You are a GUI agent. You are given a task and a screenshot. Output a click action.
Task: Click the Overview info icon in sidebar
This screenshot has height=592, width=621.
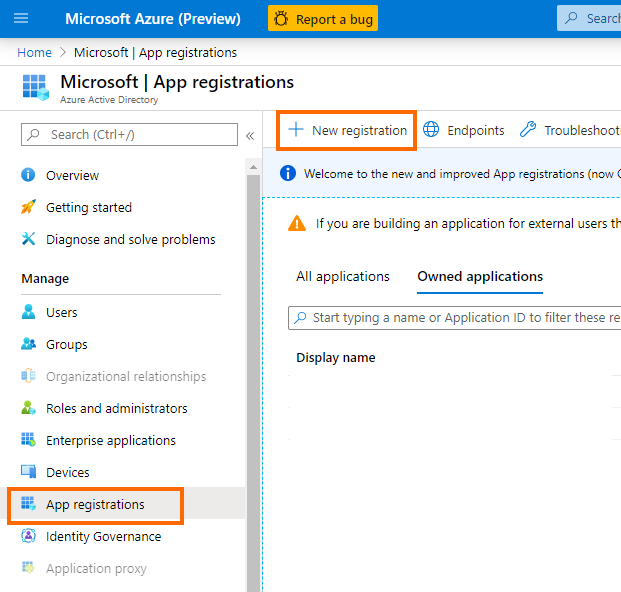[x=28, y=175]
